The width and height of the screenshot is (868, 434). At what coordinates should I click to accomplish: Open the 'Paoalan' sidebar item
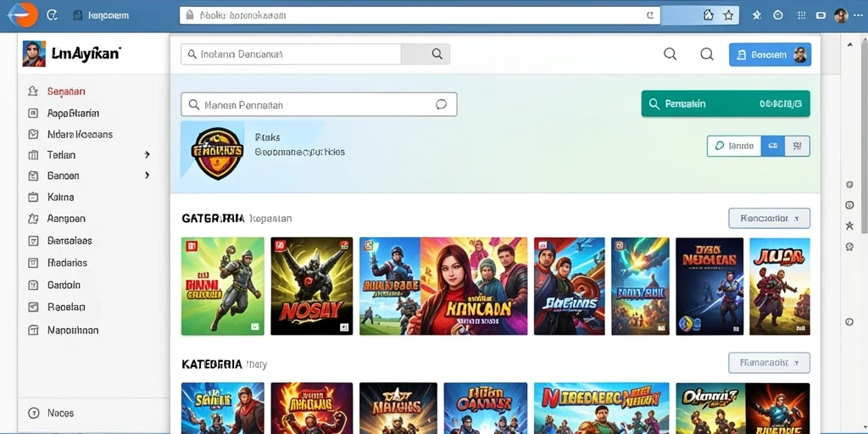[x=66, y=307]
